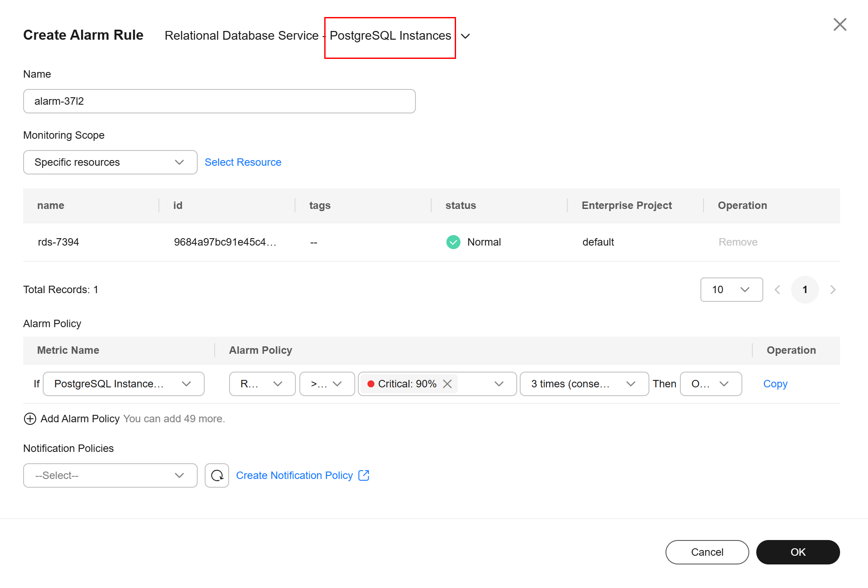868x588 pixels.
Task: Open the alarm frequency dropdown after Then
Action: (x=711, y=384)
